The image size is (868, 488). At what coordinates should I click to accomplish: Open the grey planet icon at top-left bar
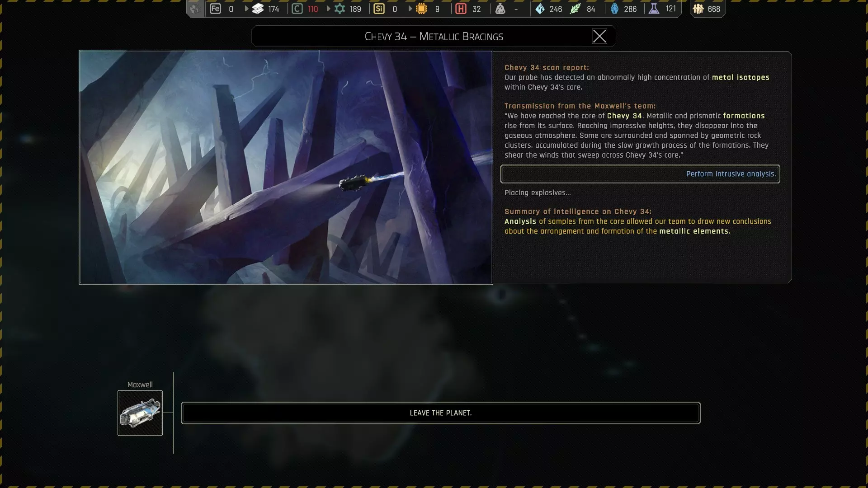tap(195, 9)
